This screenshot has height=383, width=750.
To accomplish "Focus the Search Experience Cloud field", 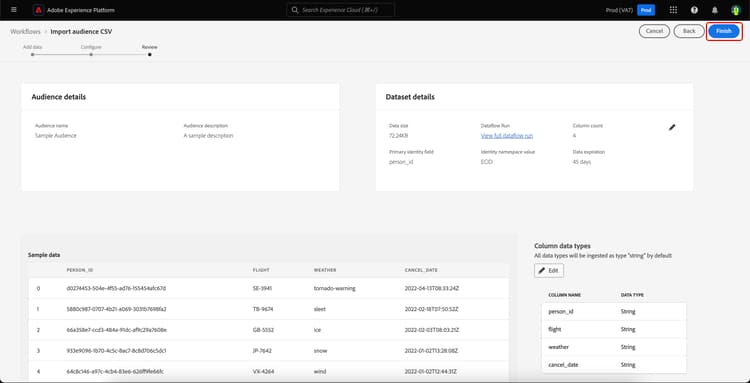I will [341, 10].
